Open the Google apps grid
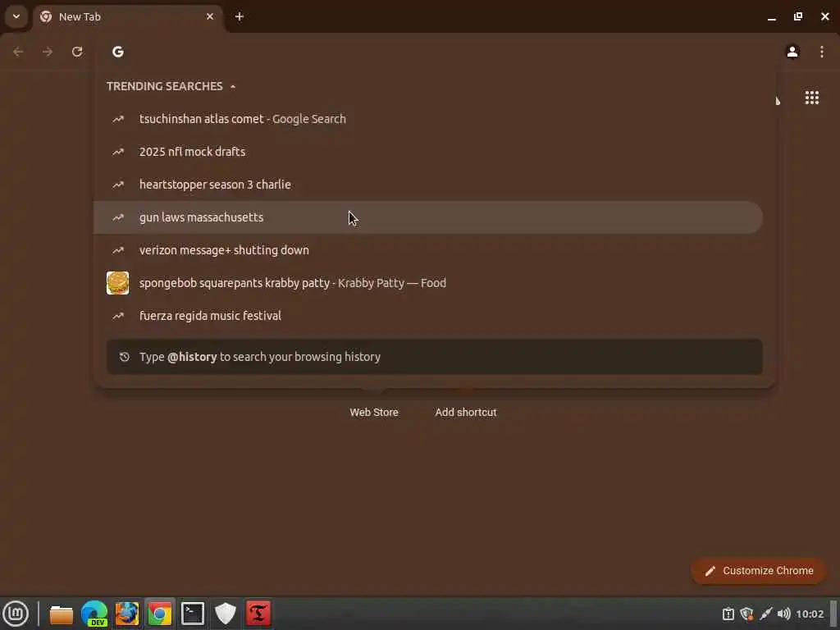 click(811, 98)
